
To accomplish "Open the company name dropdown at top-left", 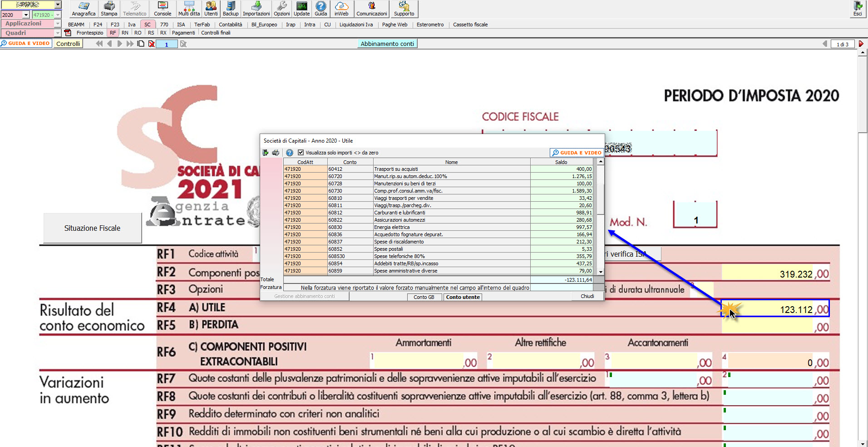I will point(58,5).
